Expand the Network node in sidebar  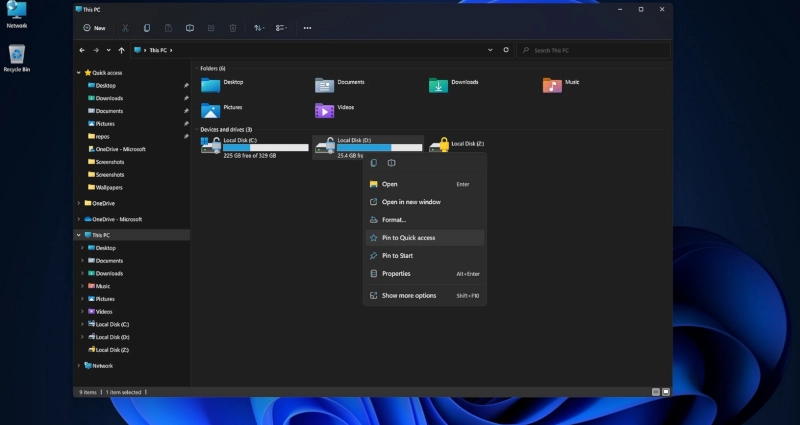tap(79, 366)
